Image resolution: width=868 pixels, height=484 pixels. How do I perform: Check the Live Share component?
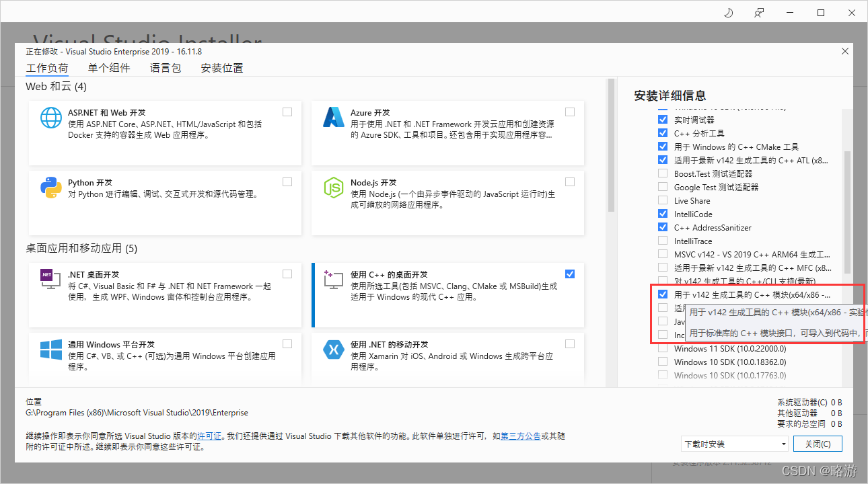click(663, 200)
